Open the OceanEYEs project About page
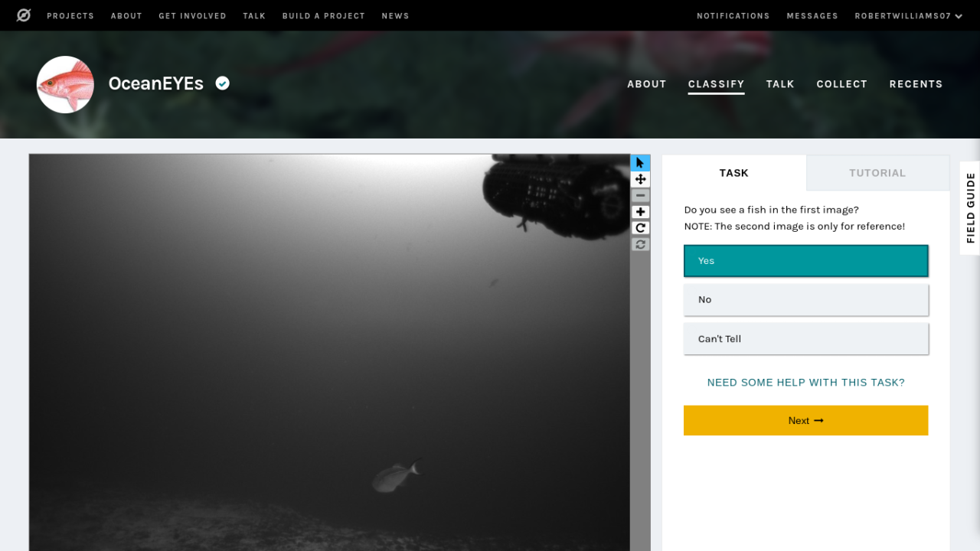This screenshot has height=551, width=980. 647,84
